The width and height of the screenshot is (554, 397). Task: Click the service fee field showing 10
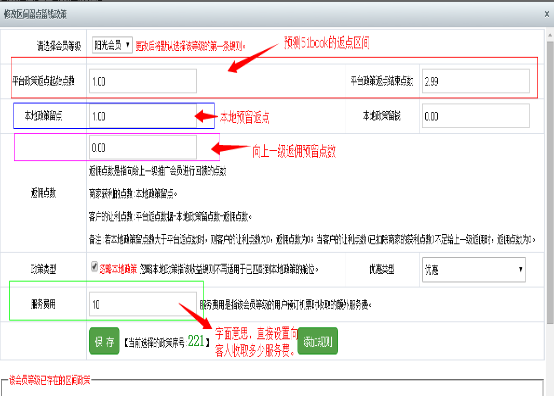(143, 304)
